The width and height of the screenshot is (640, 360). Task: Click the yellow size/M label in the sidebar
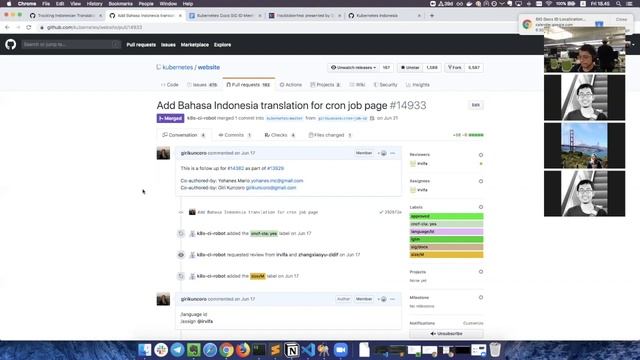tap(447, 255)
